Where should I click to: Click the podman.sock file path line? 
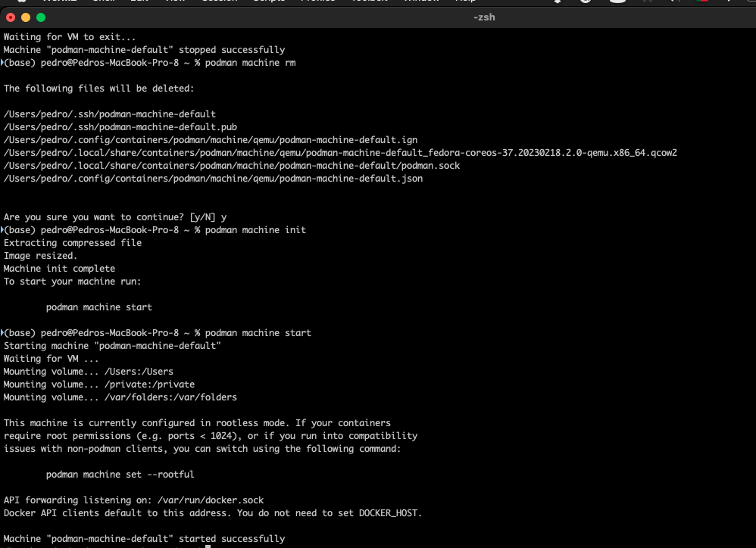tap(231, 166)
